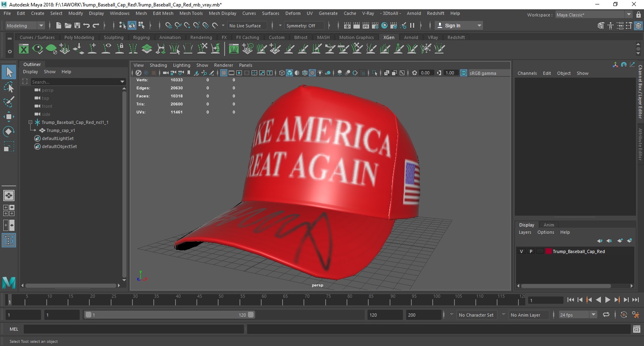This screenshot has width=644, height=346.
Task: Click the snap to grid magnet icon
Action: (x=169, y=25)
